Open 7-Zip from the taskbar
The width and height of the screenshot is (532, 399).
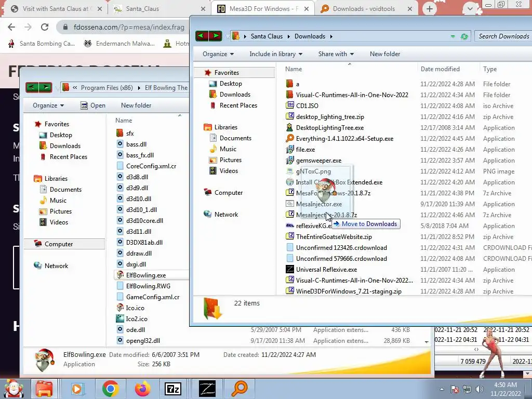point(173,389)
